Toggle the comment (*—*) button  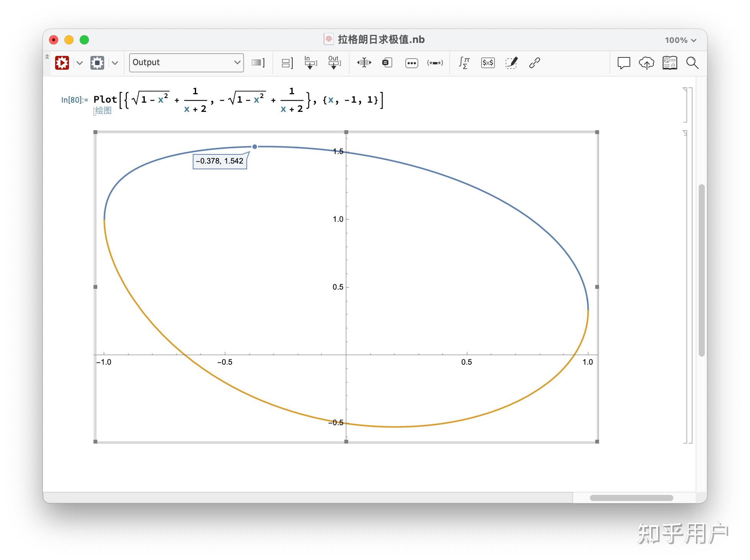pyautogui.click(x=435, y=63)
